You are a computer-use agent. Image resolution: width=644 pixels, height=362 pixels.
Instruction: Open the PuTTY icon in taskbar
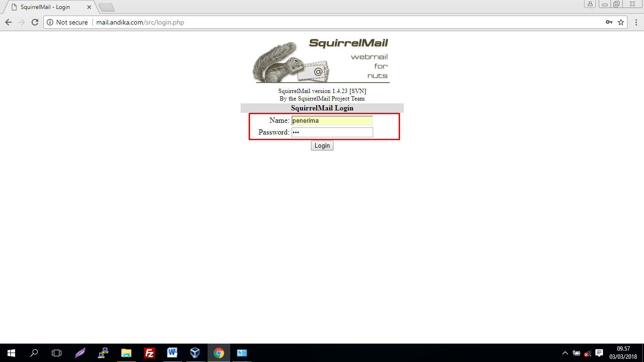pos(103,353)
